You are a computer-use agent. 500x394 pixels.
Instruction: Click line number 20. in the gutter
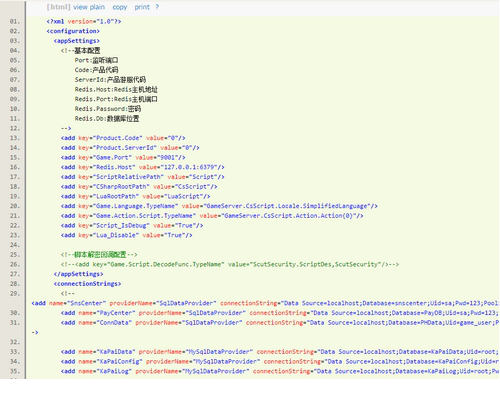tap(15, 206)
